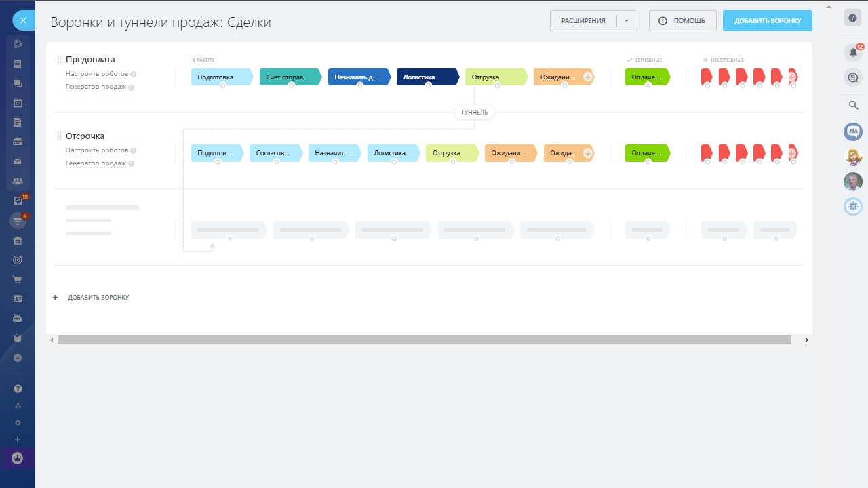Viewport: 868px width, 488px height.
Task: Open Генератор продаж for Предоплата funnel
Action: [x=96, y=87]
